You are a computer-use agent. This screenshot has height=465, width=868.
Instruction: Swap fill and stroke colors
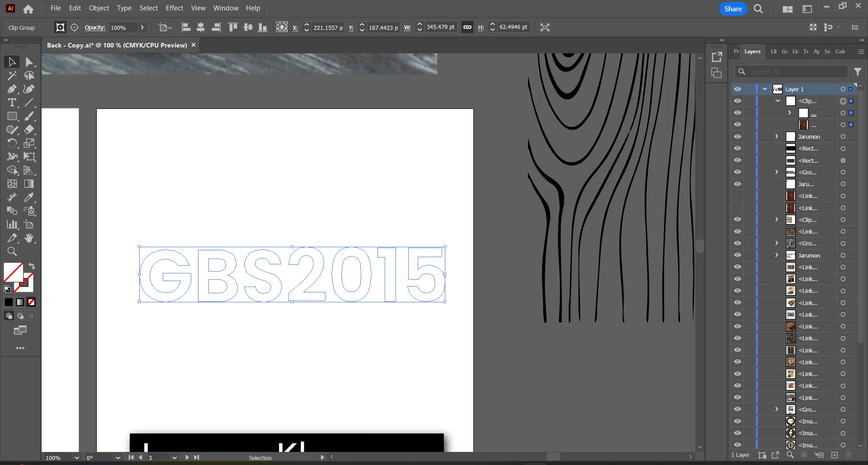[32, 266]
